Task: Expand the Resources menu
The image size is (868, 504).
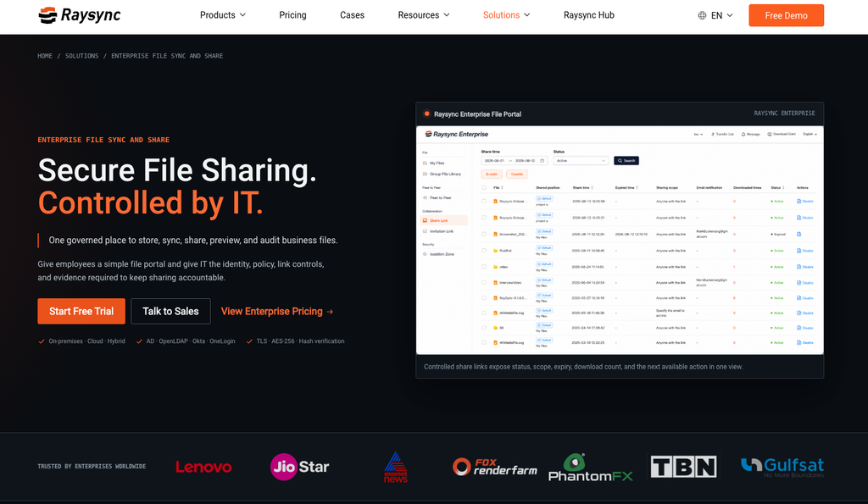Action: pyautogui.click(x=424, y=15)
